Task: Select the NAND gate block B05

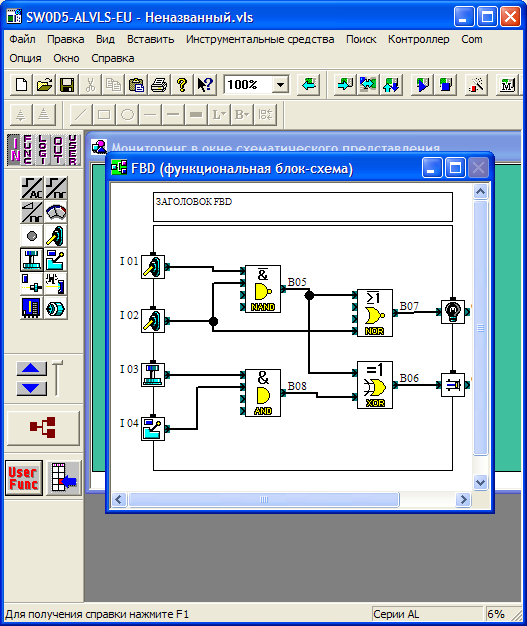Action: 263,289
